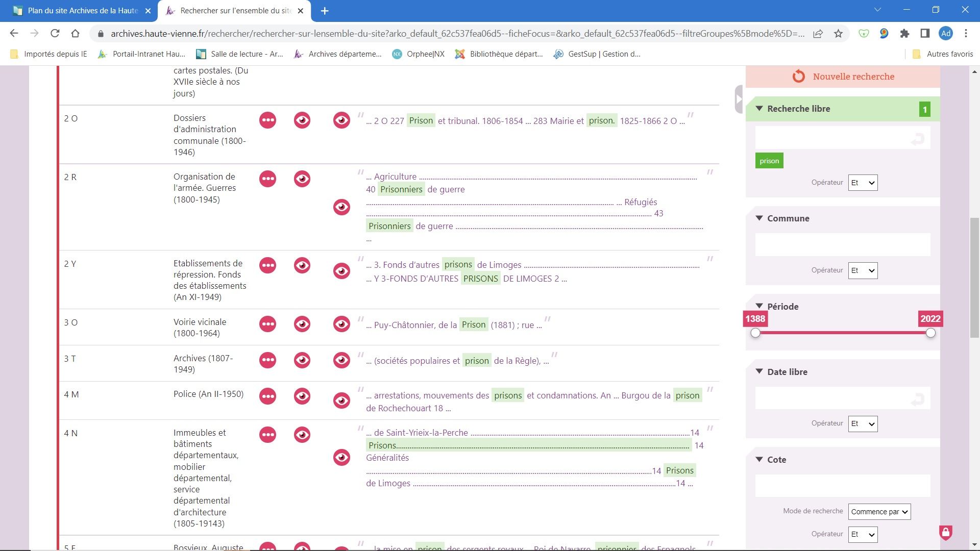Bookmark this page with the star icon

[838, 34]
